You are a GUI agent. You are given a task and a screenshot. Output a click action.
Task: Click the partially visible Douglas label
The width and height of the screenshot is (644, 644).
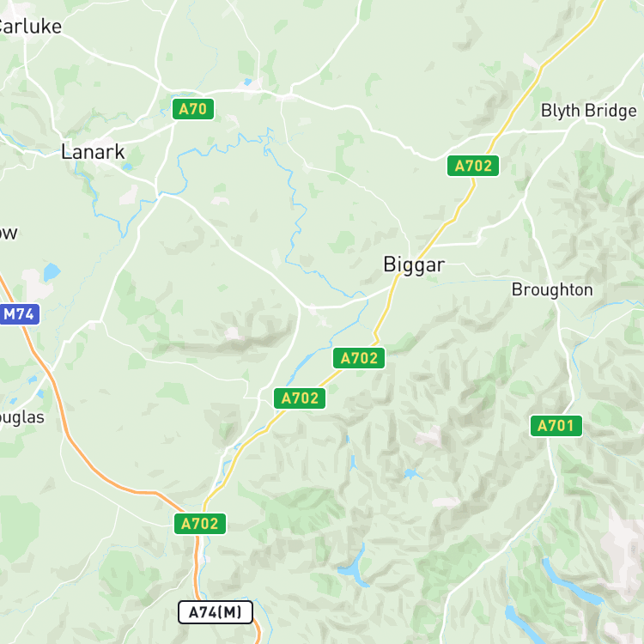[21, 417]
